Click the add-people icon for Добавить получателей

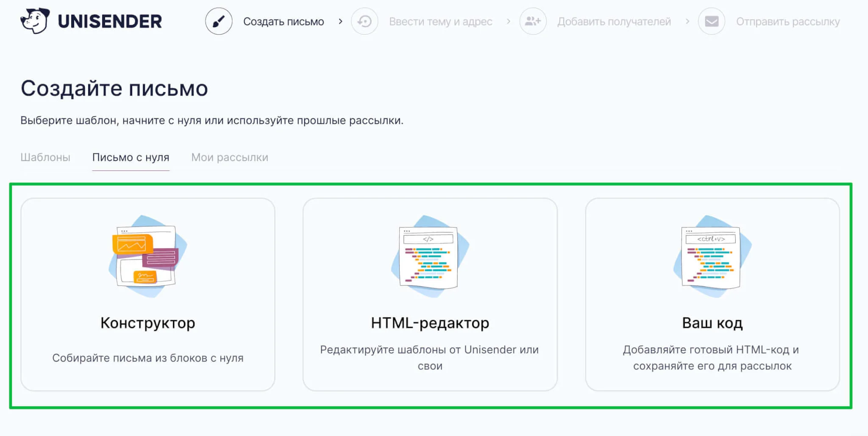click(x=533, y=21)
